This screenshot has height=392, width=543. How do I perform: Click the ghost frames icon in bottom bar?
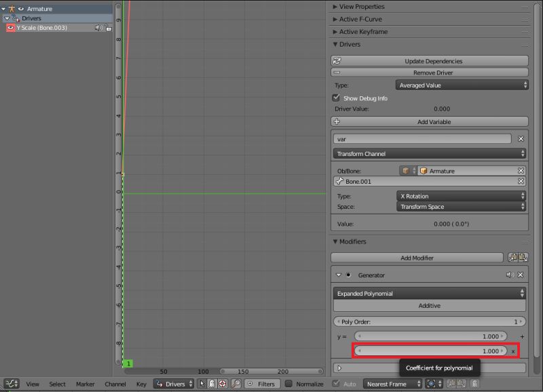pyautogui.click(x=212, y=383)
